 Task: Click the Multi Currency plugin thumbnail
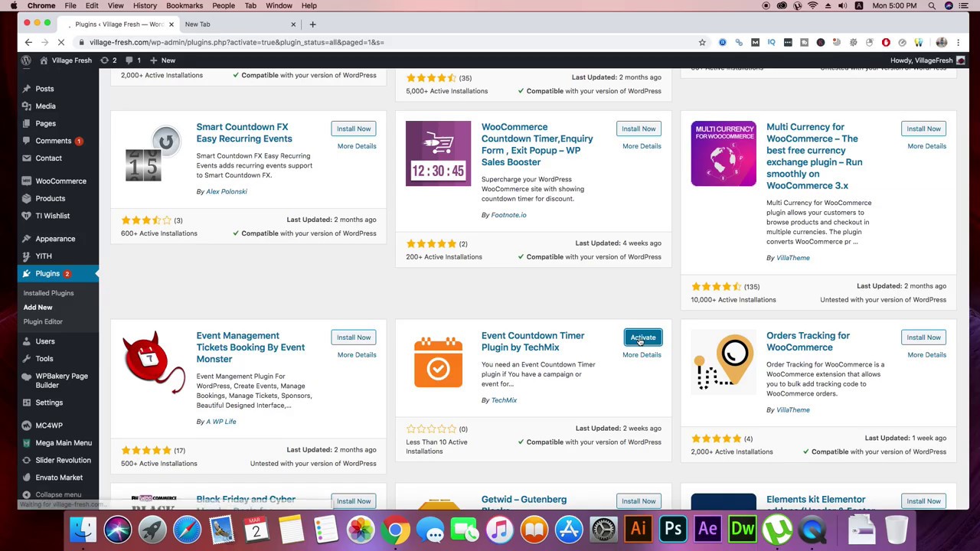point(723,154)
